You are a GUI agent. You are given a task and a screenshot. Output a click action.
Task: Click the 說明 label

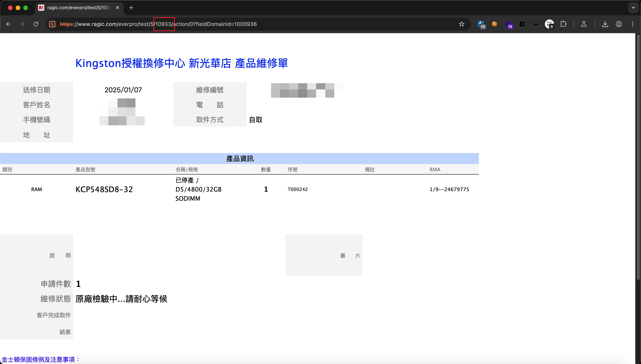[60, 255]
